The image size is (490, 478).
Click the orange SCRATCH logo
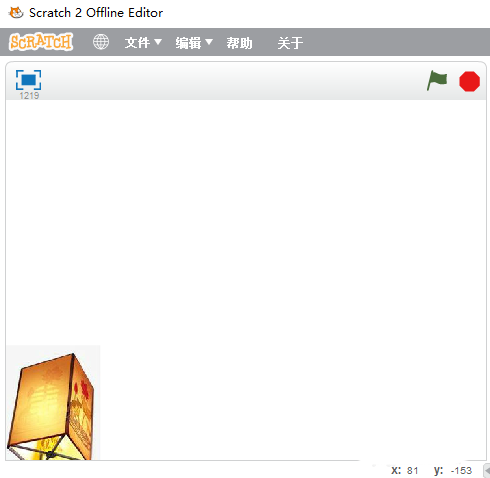[41, 42]
